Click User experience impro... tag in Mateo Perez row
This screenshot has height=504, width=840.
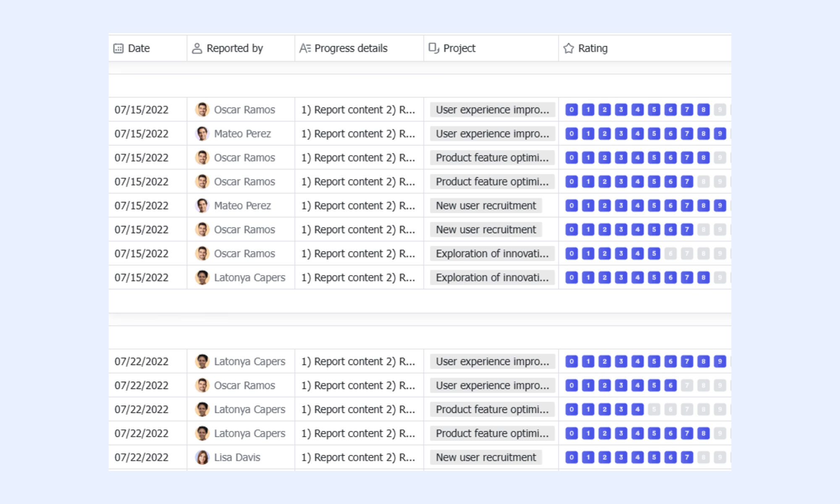492,134
